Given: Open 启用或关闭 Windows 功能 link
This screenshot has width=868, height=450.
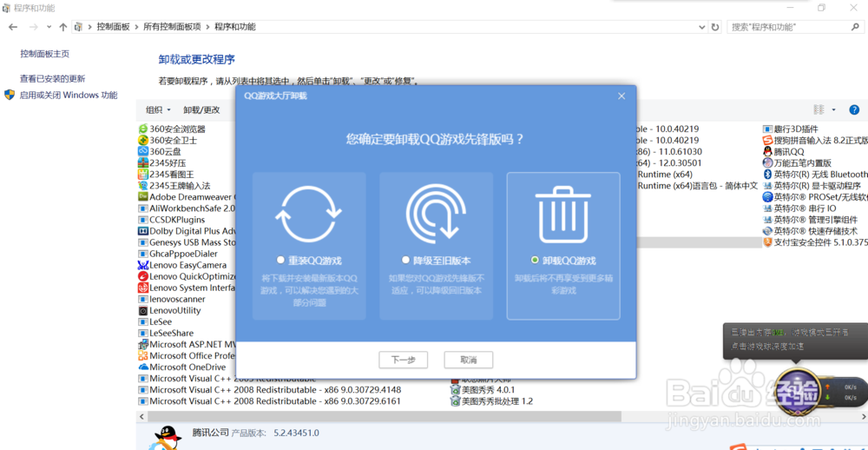Looking at the screenshot, I should (x=69, y=95).
